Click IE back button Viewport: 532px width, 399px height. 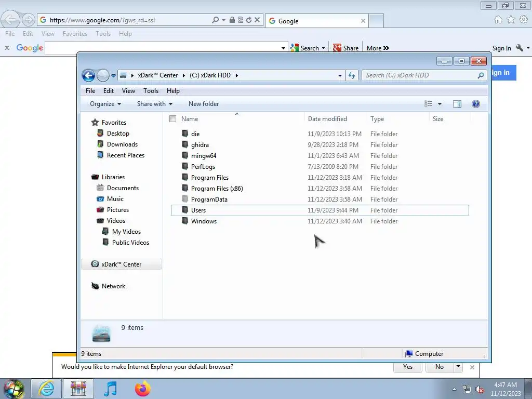point(10,20)
